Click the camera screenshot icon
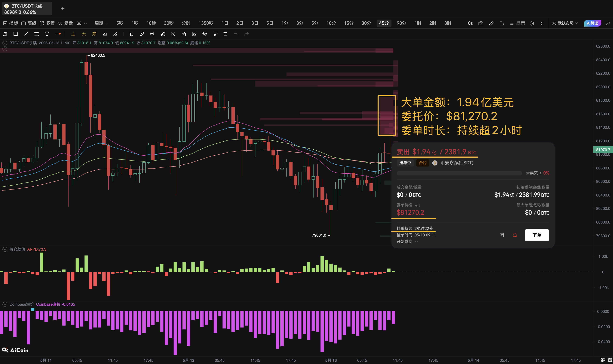 coord(481,23)
